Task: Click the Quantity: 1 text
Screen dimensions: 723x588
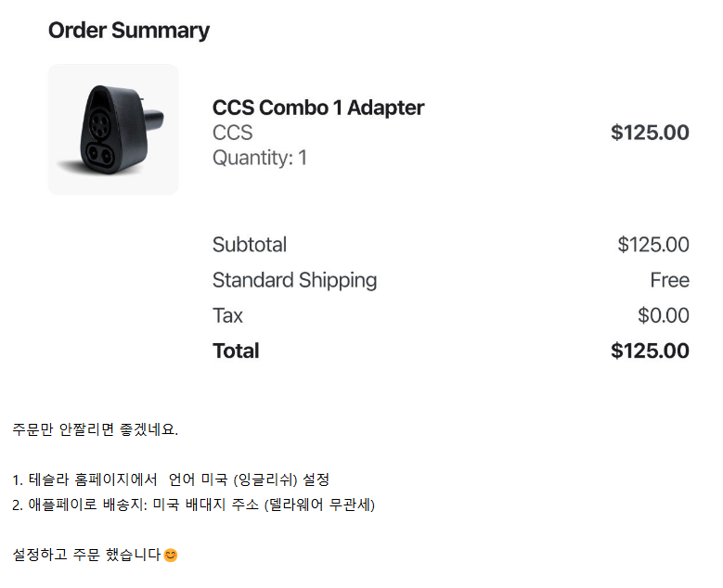Action: click(x=259, y=158)
